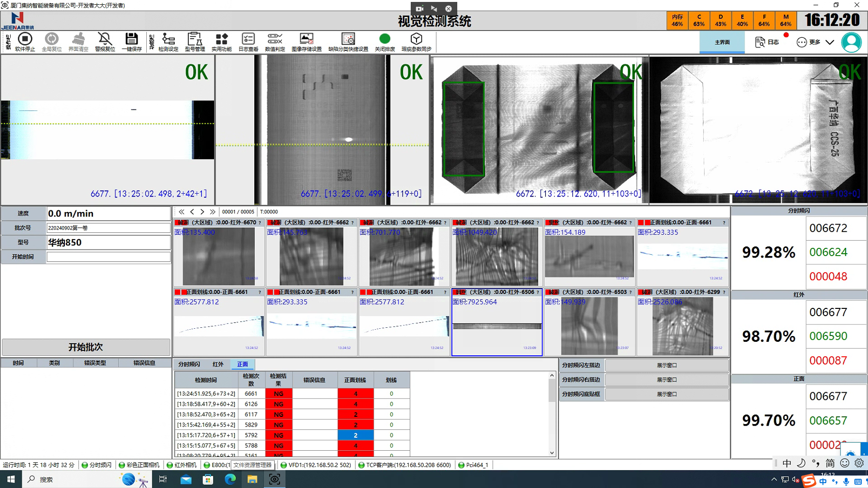Go to previous defect page arrow

(192, 212)
